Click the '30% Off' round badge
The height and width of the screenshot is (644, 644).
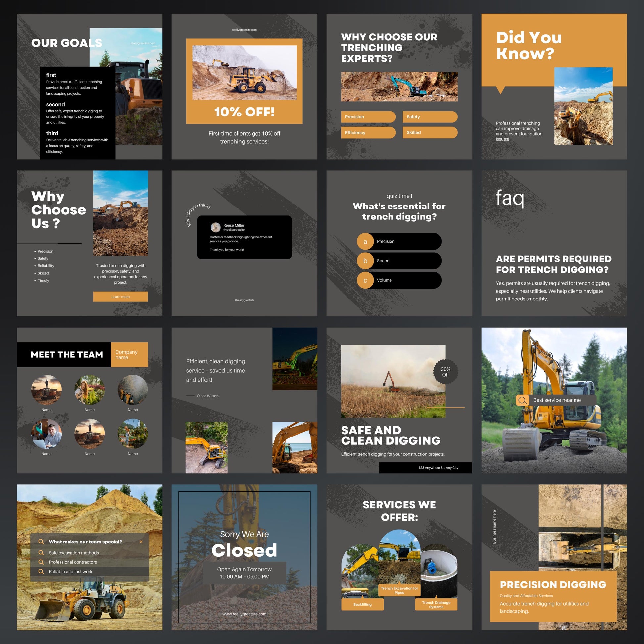pos(445,372)
